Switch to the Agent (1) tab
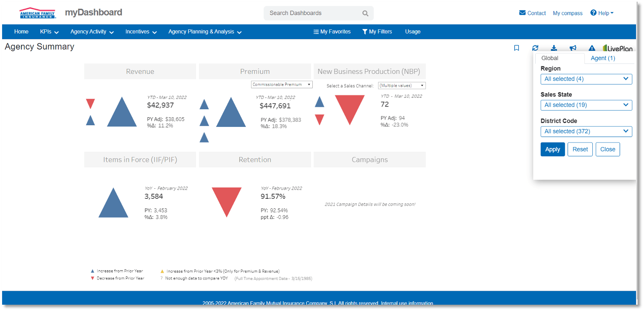This screenshot has height=311, width=644. click(602, 58)
